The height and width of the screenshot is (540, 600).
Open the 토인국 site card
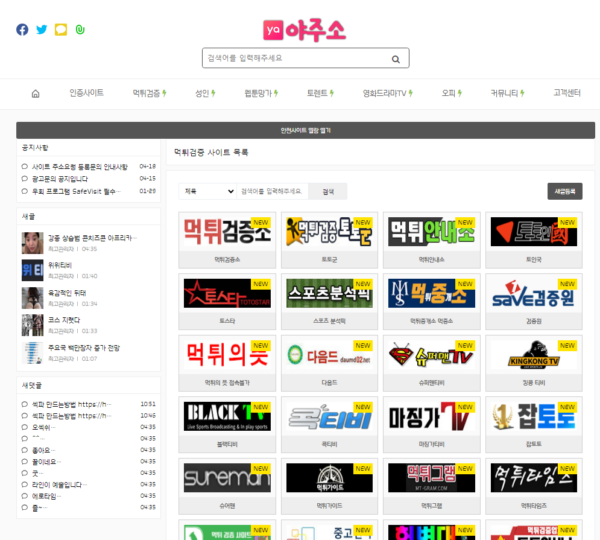click(x=534, y=240)
